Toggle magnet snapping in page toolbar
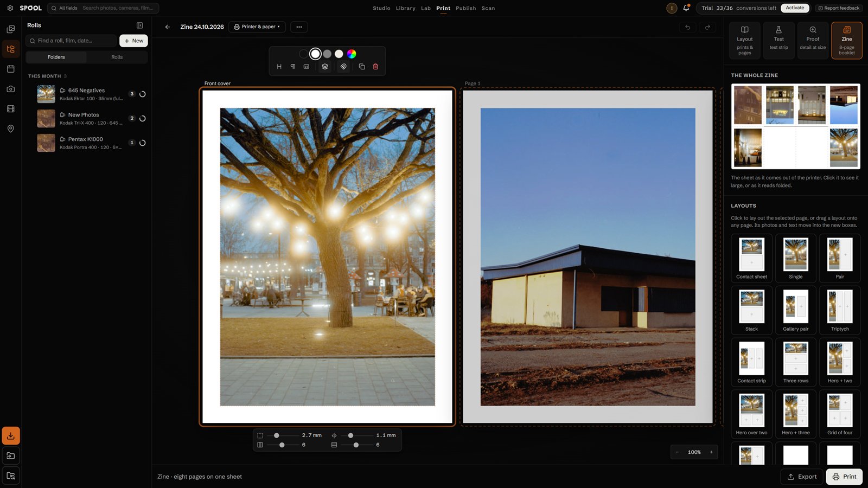This screenshot has width=868, height=488. [343, 67]
